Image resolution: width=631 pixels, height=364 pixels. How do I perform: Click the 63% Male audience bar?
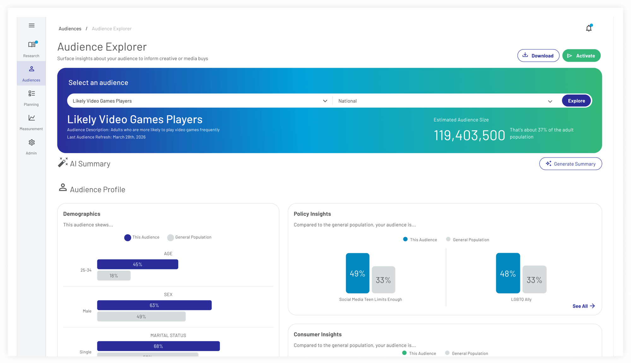point(154,305)
